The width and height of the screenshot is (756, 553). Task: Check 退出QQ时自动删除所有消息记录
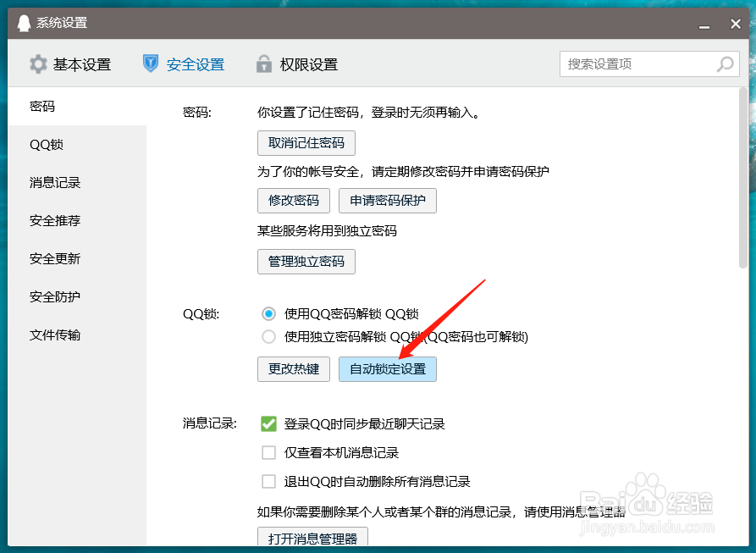[x=268, y=481]
